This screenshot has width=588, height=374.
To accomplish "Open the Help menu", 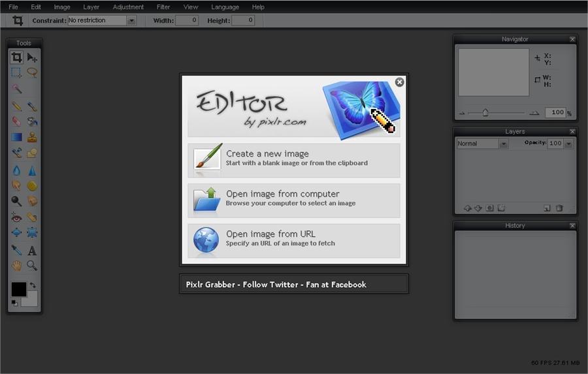I will [x=258, y=7].
